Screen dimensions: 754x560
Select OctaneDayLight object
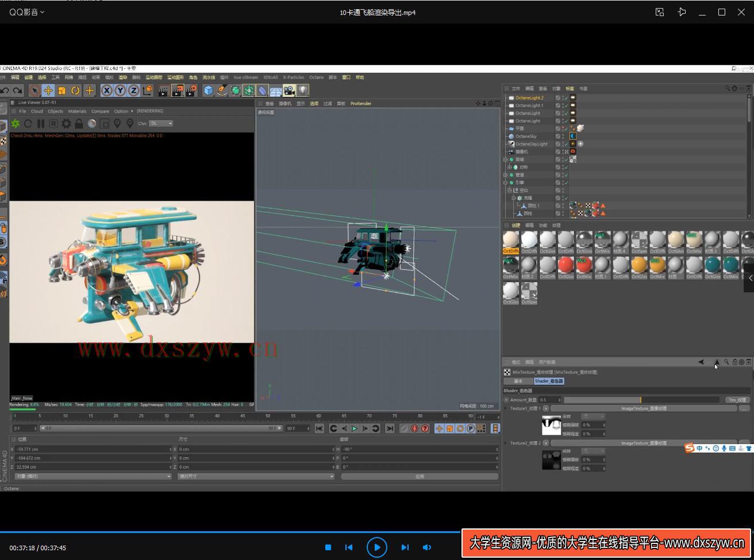pyautogui.click(x=532, y=144)
